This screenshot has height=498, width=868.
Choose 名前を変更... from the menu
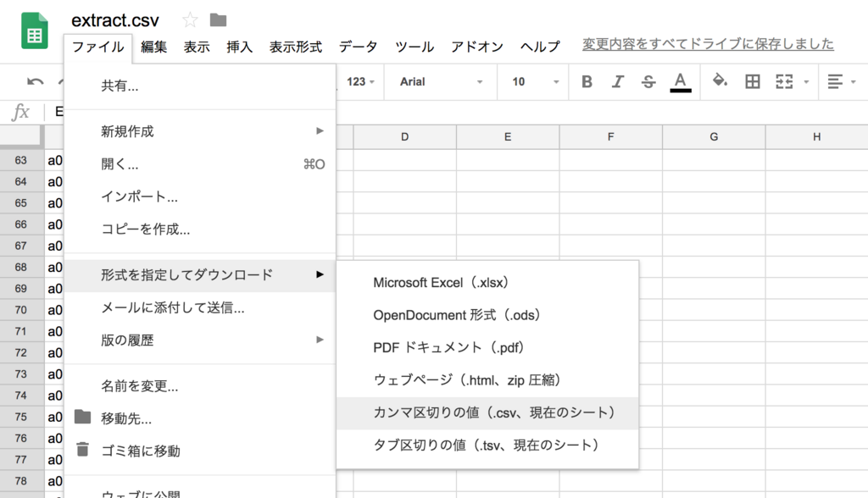click(200, 385)
